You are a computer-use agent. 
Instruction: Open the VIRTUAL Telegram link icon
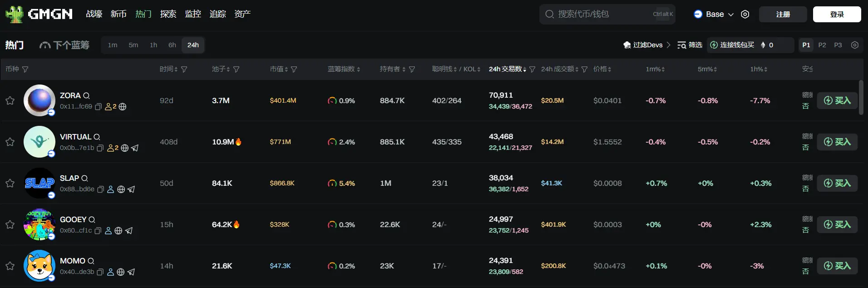135,148
